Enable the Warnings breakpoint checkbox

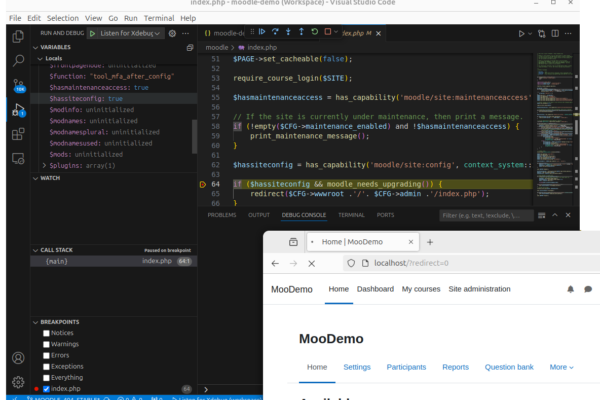coord(46,344)
